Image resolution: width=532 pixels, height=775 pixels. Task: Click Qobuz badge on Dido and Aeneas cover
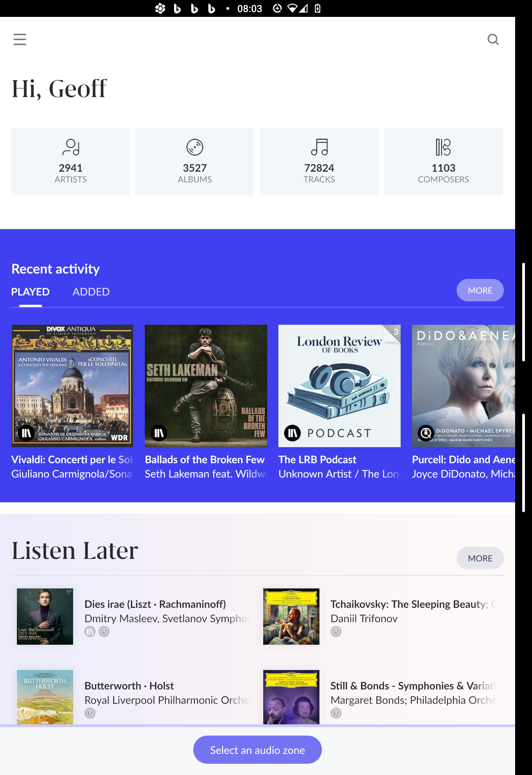(x=426, y=433)
